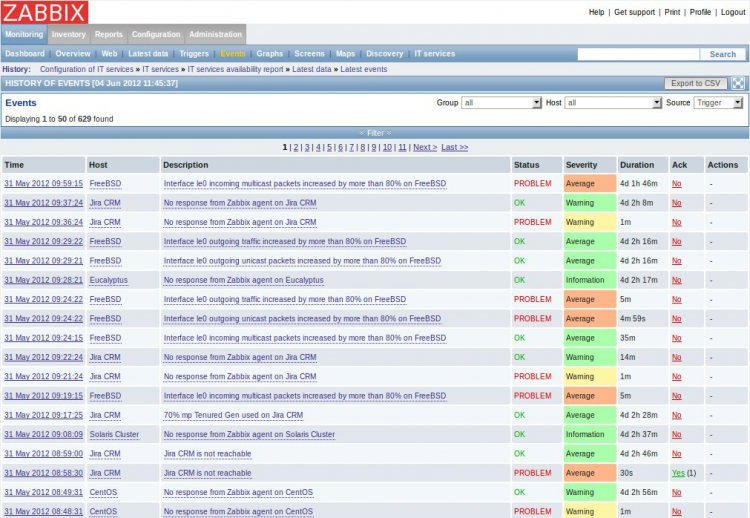Switch to the Configuration tab

(156, 35)
